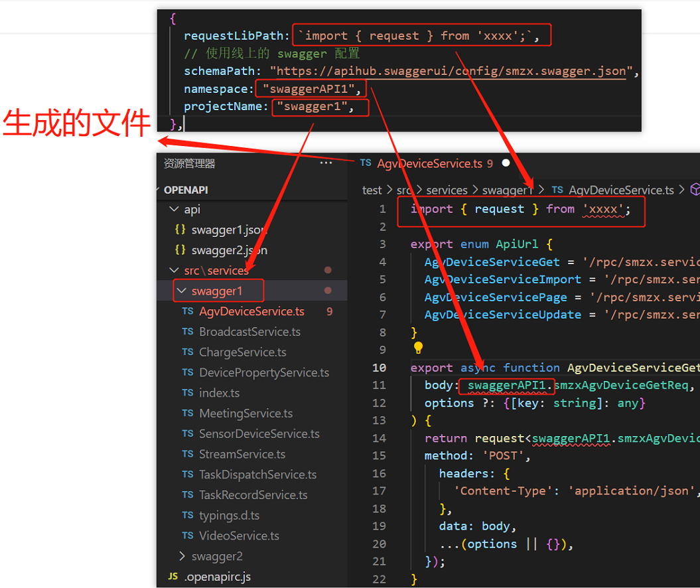Screen dimensions: 700x588
Task: Click the 'requestLibPath' key in config
Action: point(234,36)
